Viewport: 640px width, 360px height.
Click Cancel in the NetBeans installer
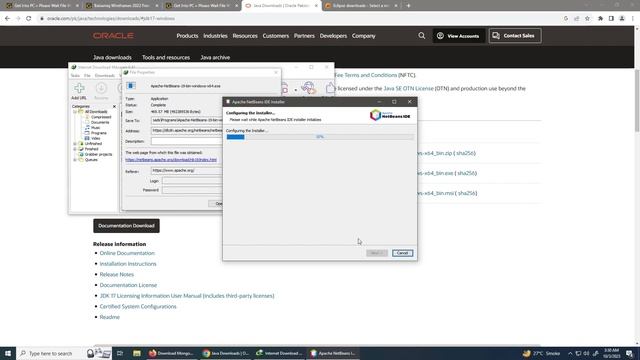402,253
